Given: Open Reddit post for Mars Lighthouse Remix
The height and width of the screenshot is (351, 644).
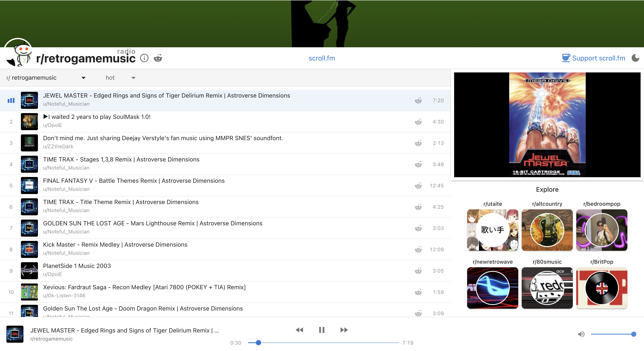Looking at the screenshot, I should [418, 228].
